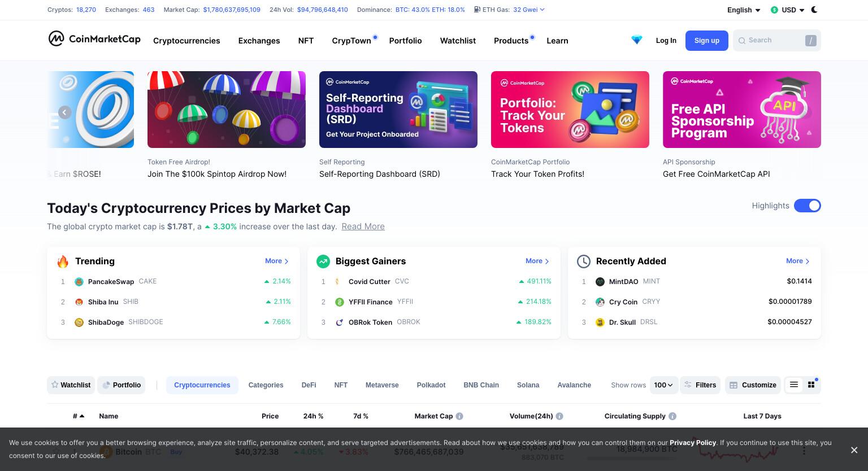Open the Watchlist star button
Screen dimensions: 868x471
click(71, 385)
